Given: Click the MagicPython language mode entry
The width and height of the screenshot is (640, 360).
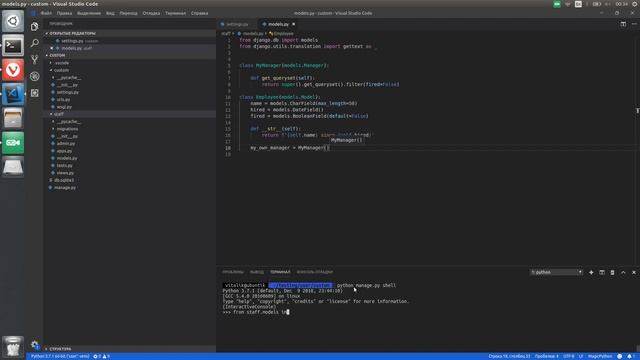Looking at the screenshot, I should [600, 356].
